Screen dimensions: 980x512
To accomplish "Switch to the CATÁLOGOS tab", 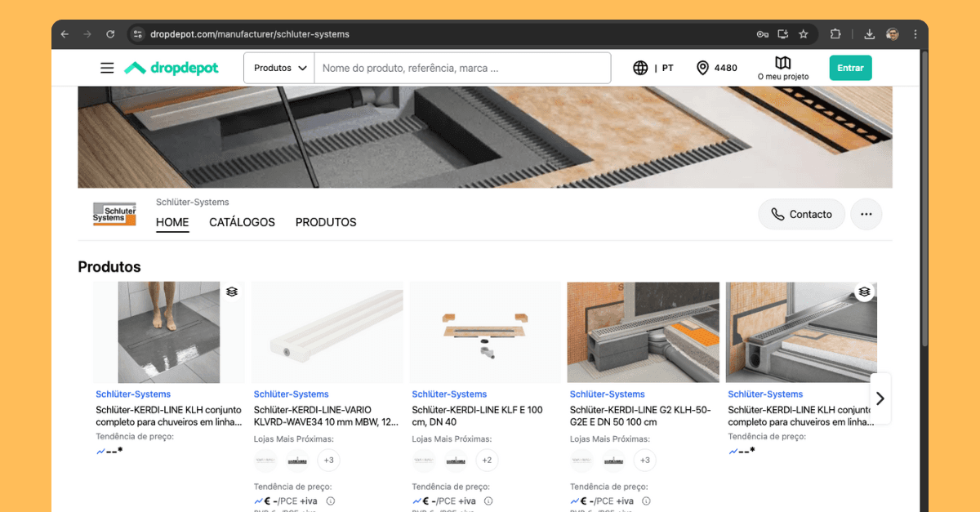I will pos(242,222).
